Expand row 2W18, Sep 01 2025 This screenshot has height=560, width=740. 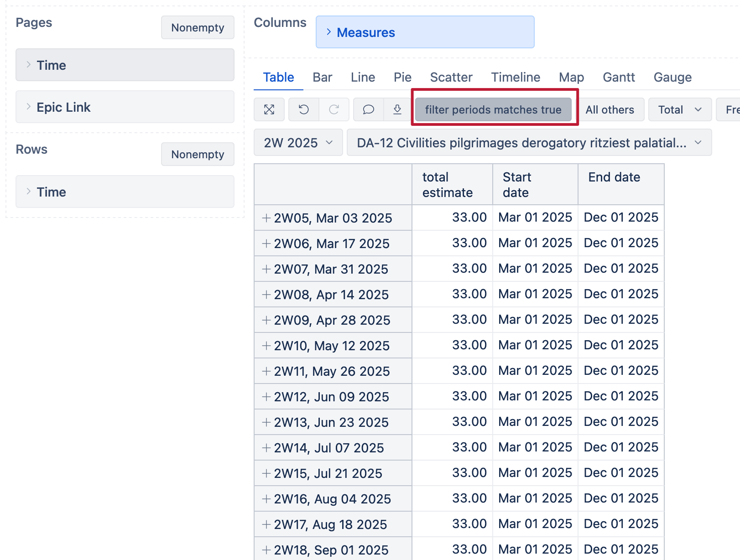(x=266, y=550)
